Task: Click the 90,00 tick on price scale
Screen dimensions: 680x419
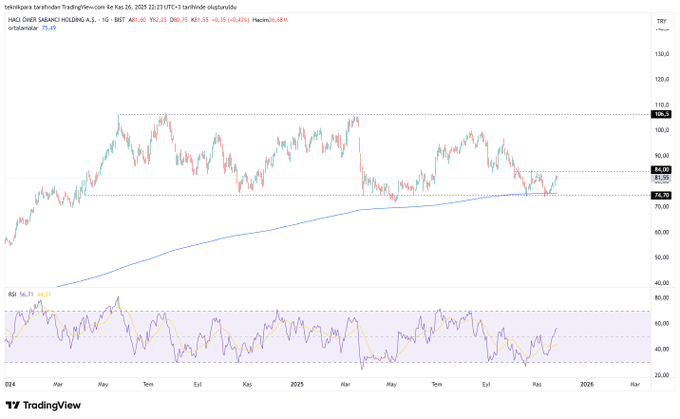Action: coord(662,156)
